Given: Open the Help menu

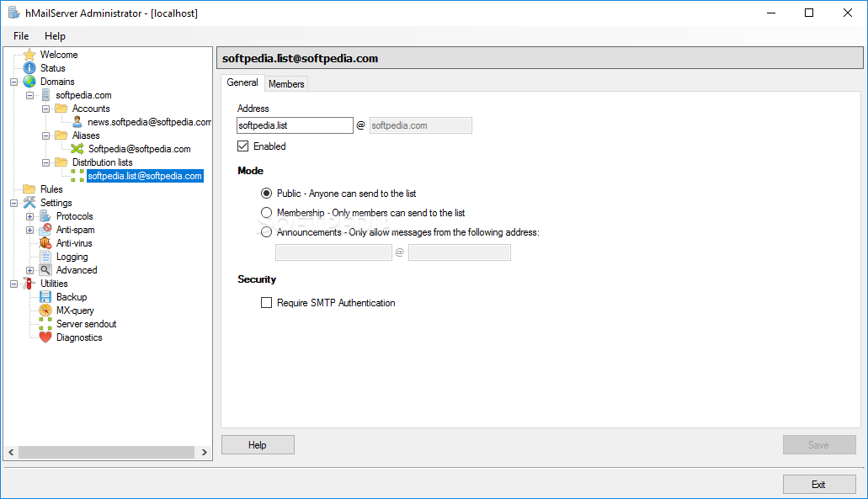Looking at the screenshot, I should click(x=55, y=36).
